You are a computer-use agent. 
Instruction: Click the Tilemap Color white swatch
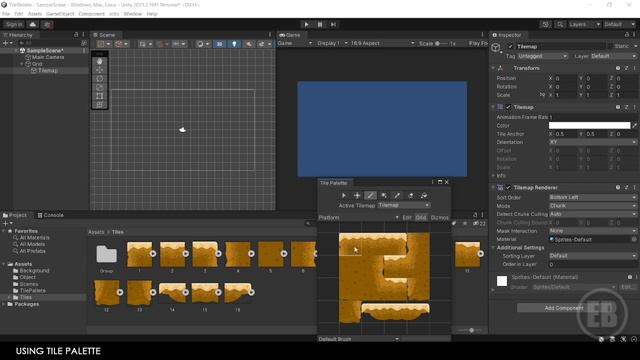[589, 126]
